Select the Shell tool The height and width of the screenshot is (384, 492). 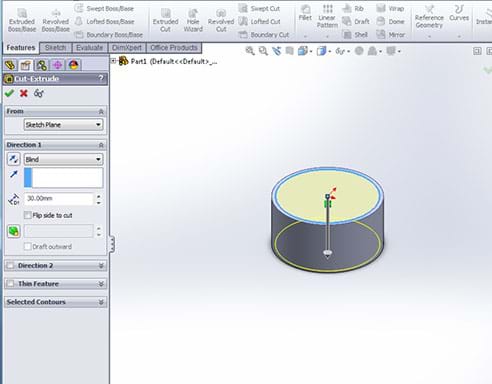[355, 35]
